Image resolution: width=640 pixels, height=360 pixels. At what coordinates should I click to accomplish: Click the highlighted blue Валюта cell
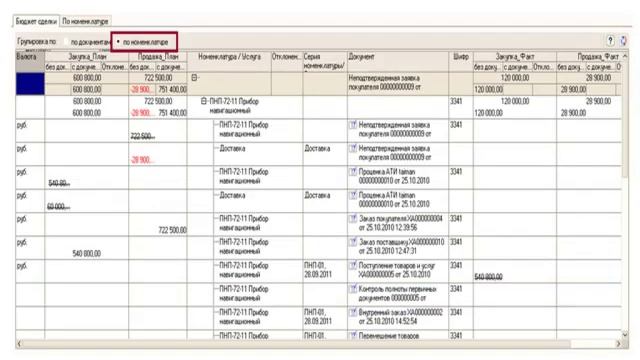click(x=30, y=84)
